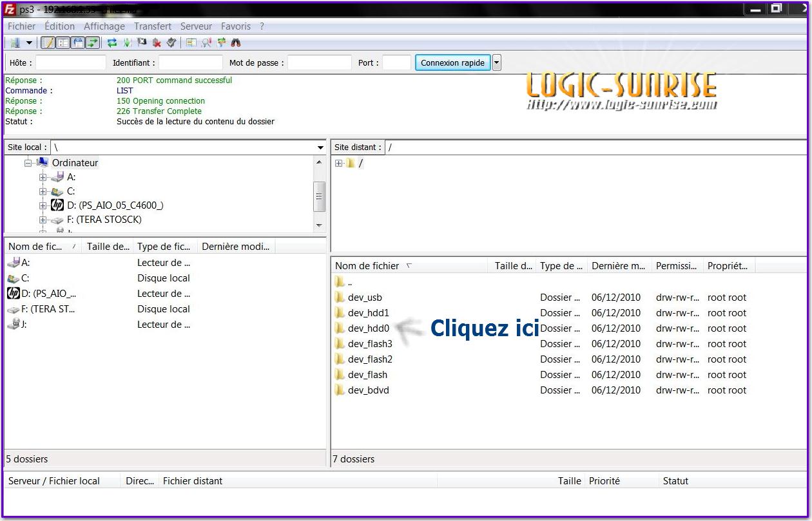Click the binoculars file search icon
The width and height of the screenshot is (812, 521).
[x=237, y=43]
